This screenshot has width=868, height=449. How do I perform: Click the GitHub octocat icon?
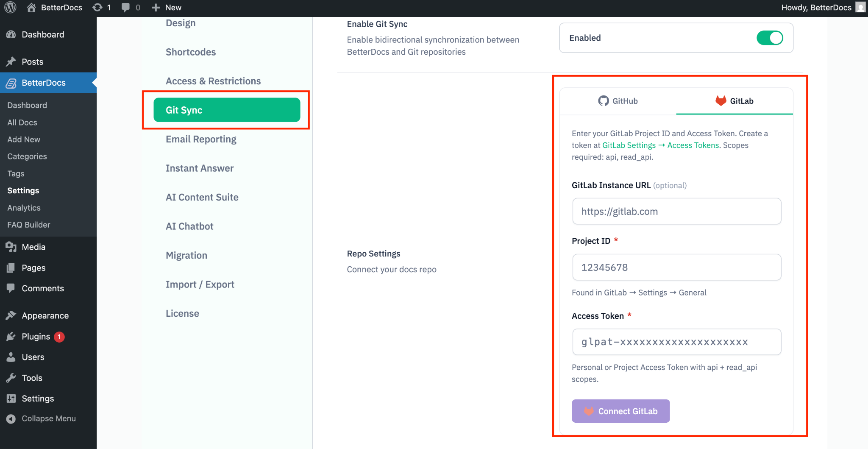[x=604, y=101]
